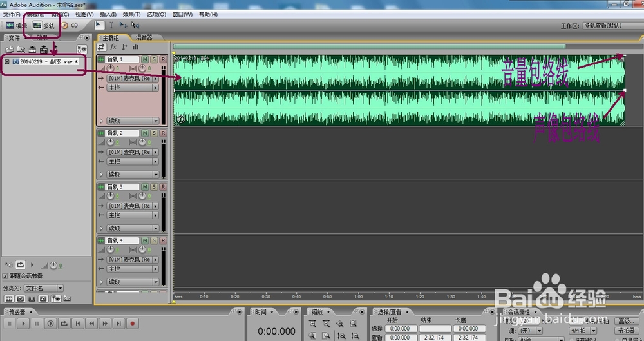
Task: Switch to Multitrack (多轨) view
Action: coord(44,26)
